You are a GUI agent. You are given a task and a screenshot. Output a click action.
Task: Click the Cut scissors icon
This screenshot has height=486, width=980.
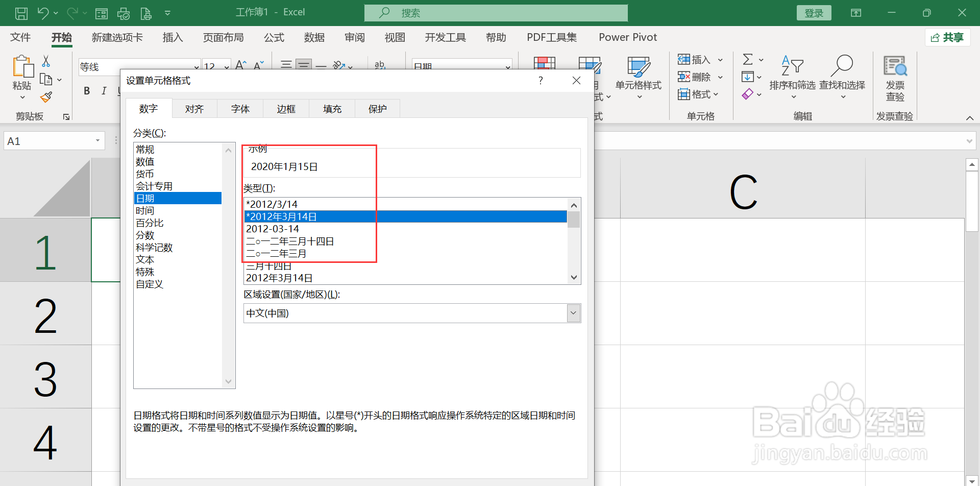(46, 61)
